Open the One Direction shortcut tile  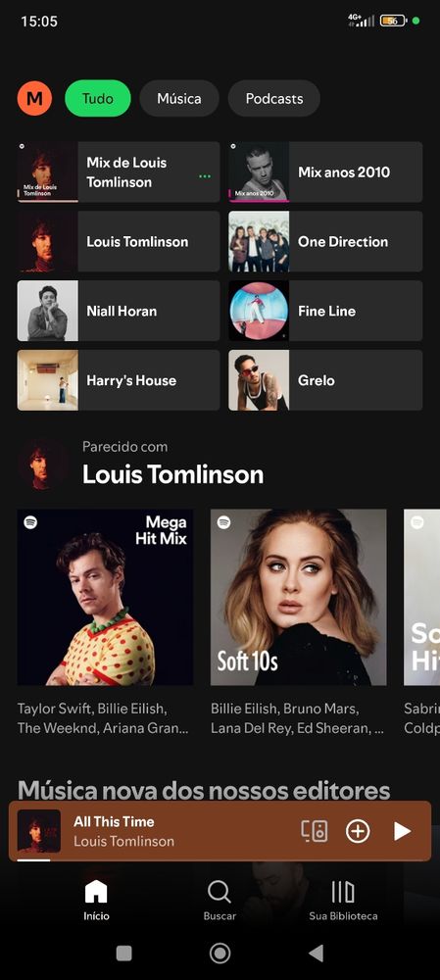[x=325, y=241]
